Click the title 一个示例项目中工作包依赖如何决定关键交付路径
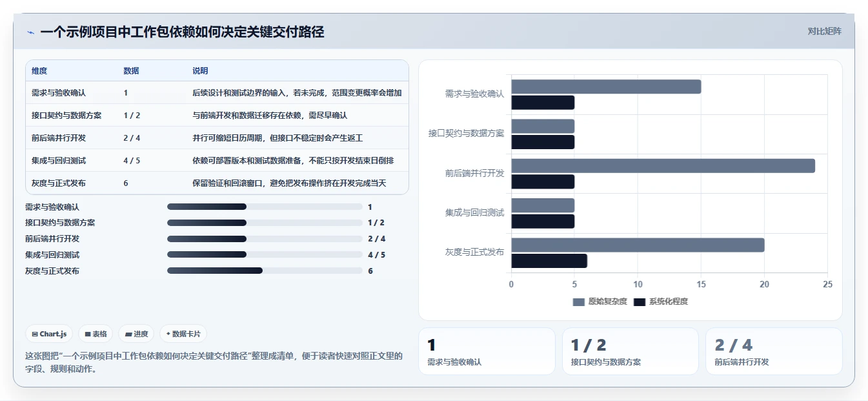The image size is (868, 401). coord(182,32)
